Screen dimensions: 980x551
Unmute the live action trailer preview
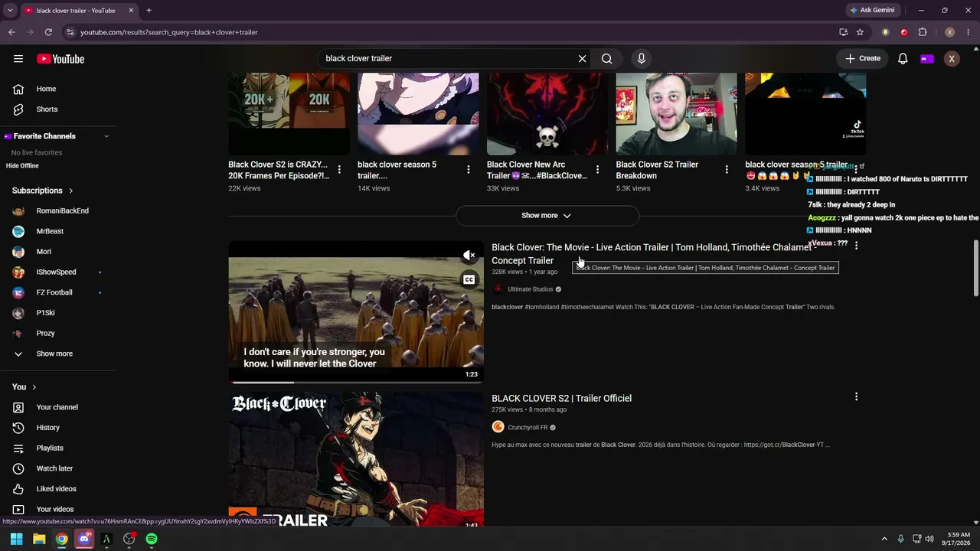(469, 256)
